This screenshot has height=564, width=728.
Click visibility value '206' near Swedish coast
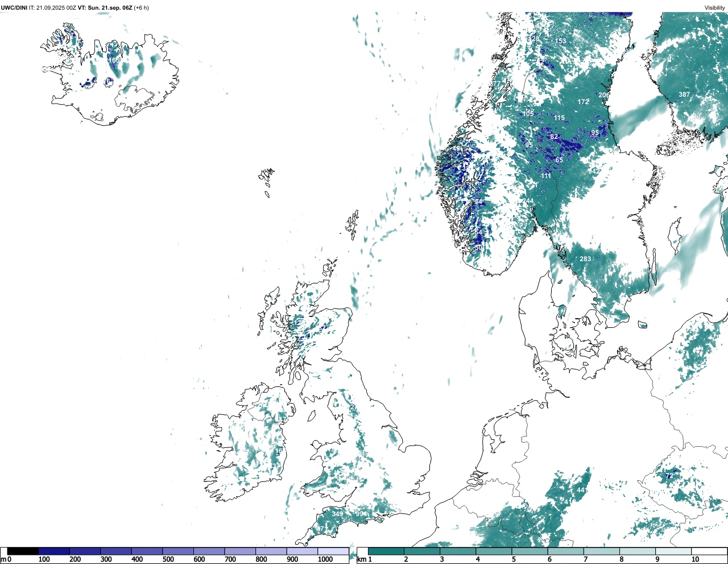point(603,95)
